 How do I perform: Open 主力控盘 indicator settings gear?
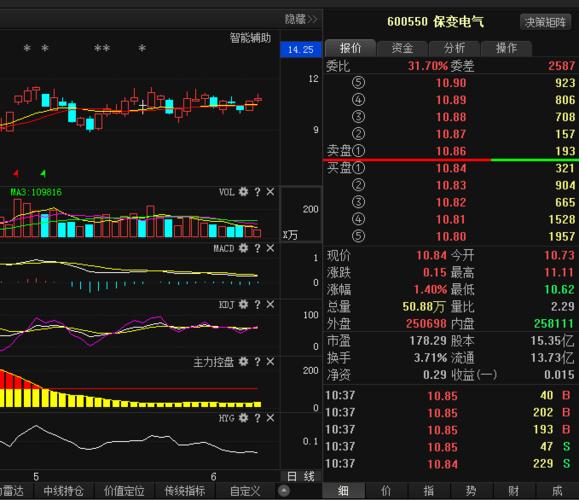(243, 362)
